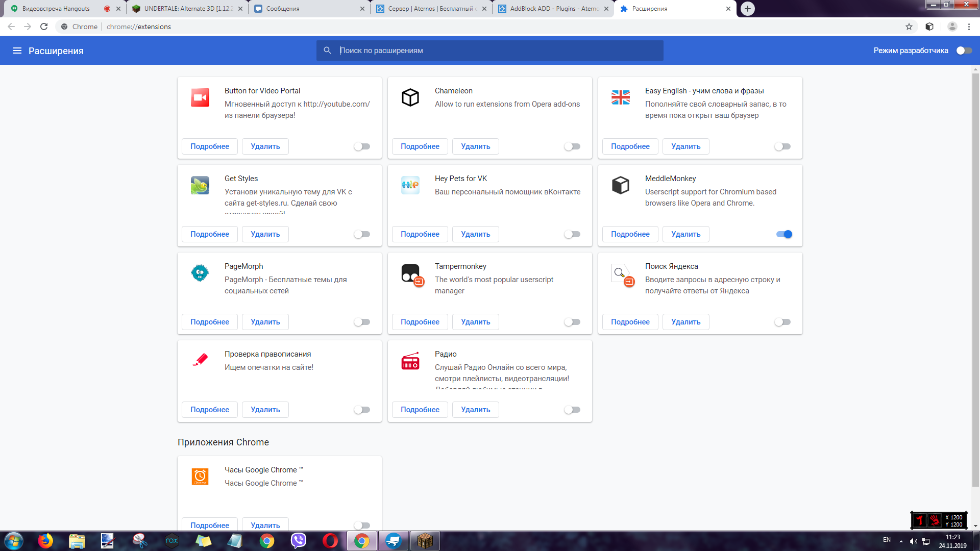Delete the Get Styles extension

pos(265,234)
